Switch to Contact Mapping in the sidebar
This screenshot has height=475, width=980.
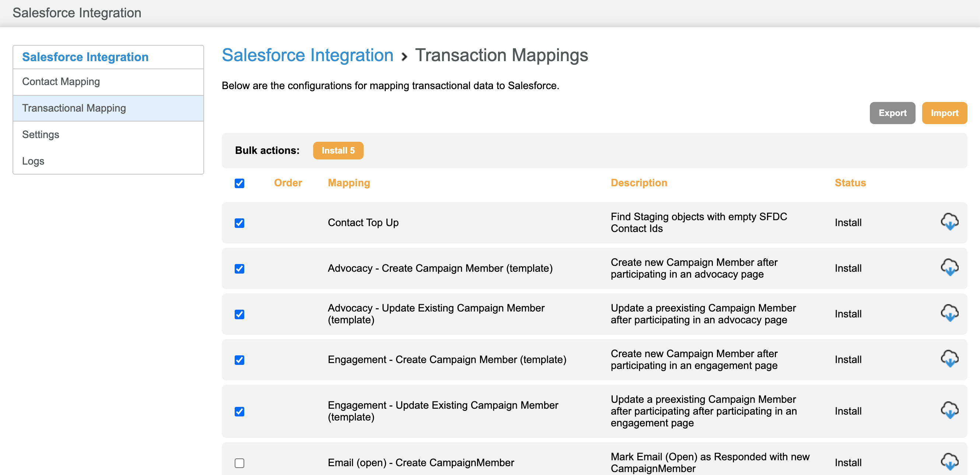(x=61, y=81)
